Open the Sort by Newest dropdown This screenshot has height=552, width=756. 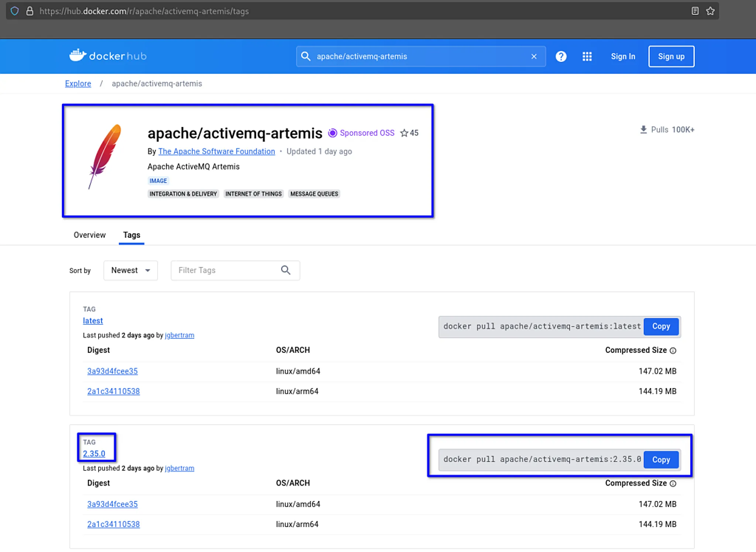click(131, 270)
